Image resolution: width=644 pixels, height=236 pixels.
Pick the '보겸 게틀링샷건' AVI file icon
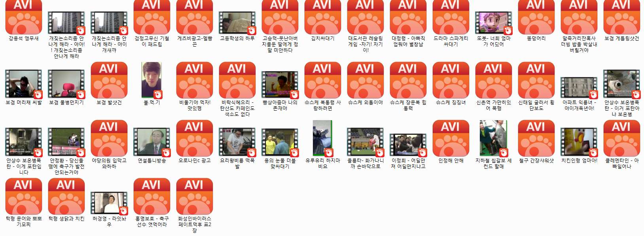pyautogui.click(x=621, y=18)
